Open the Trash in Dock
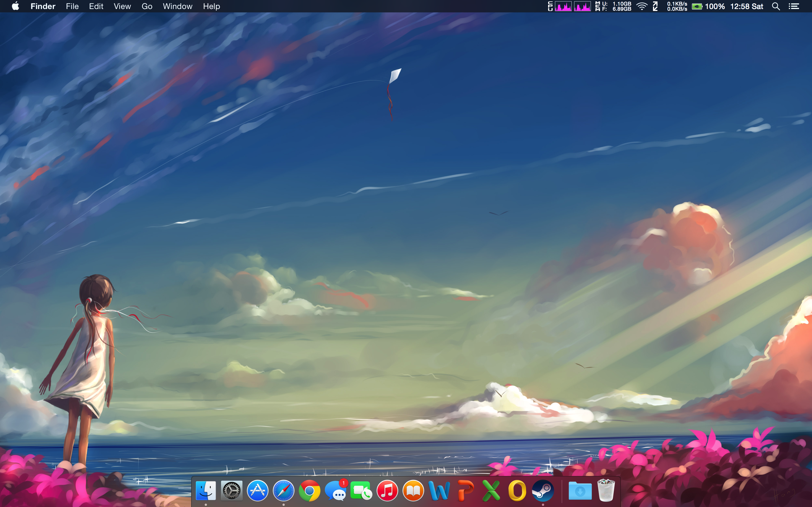Screen dimensions: 812x507 pyautogui.click(x=606, y=491)
